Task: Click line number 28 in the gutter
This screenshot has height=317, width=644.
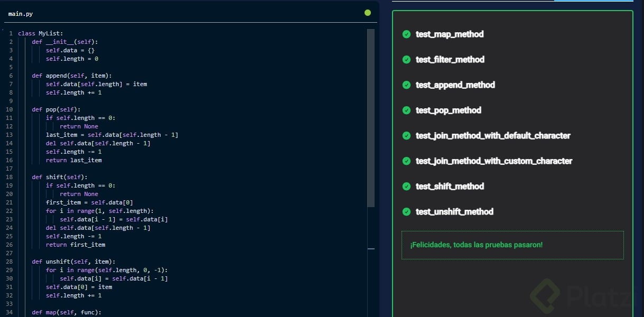Action: pos(10,262)
